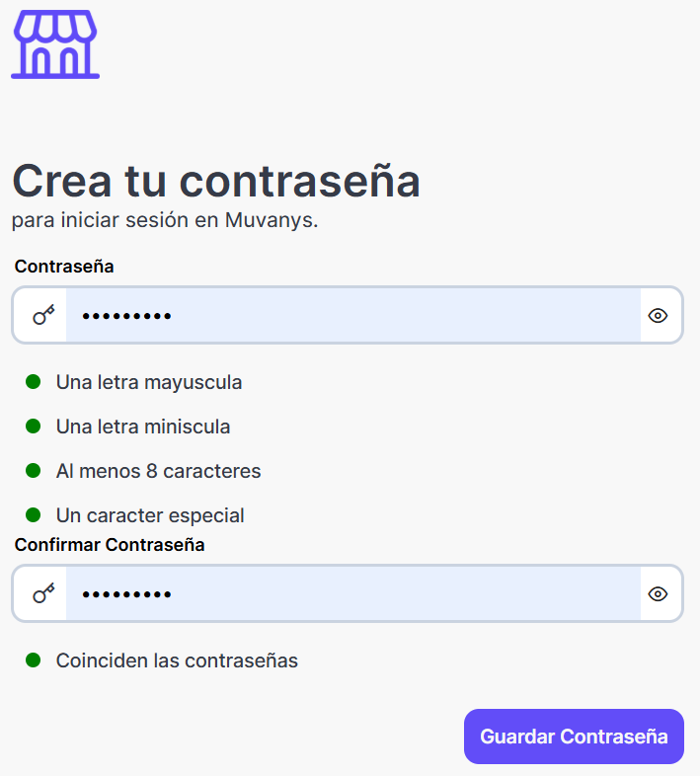Click the key icon in Confirmar Contraseña field
Screen dimensions: 700x776
click(43, 593)
